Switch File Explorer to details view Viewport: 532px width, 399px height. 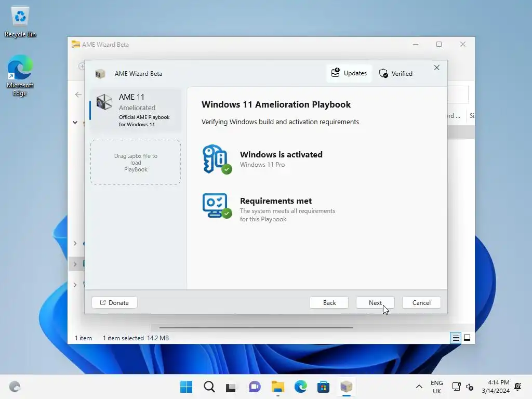click(456, 338)
